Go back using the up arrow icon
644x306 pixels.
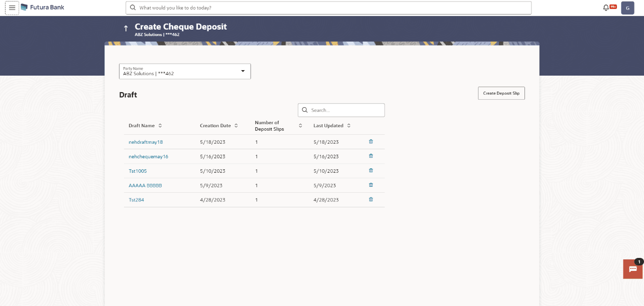125,29
